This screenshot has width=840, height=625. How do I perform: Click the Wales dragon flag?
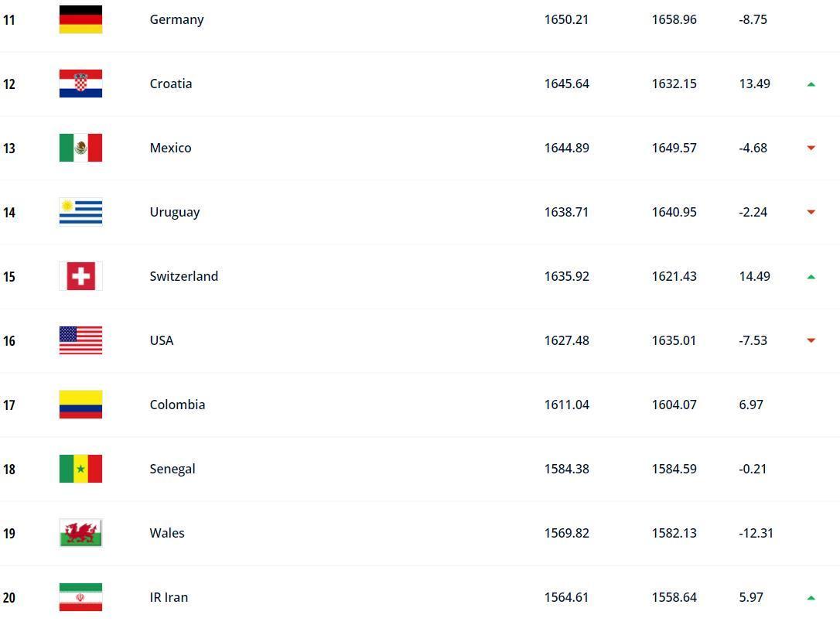pyautogui.click(x=80, y=533)
